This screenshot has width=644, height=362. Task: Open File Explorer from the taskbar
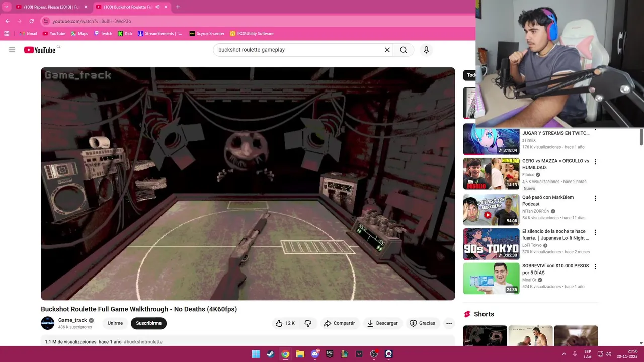click(300, 354)
